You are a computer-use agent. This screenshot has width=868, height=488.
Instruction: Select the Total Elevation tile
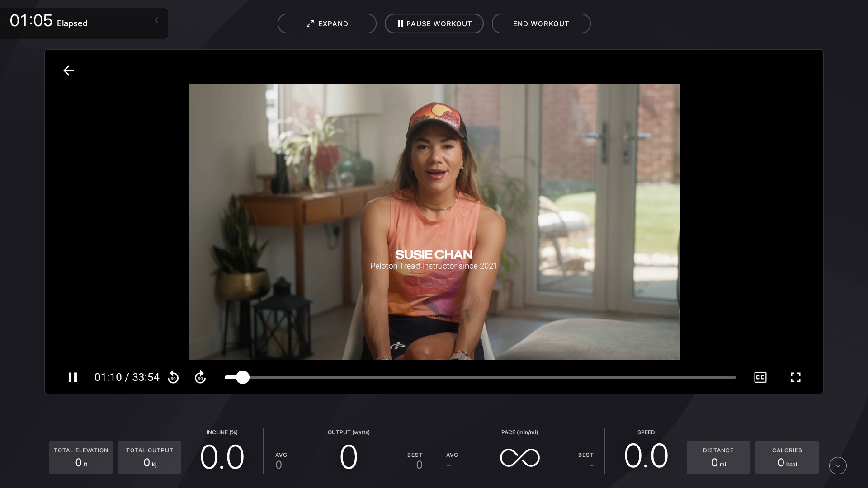(x=81, y=457)
